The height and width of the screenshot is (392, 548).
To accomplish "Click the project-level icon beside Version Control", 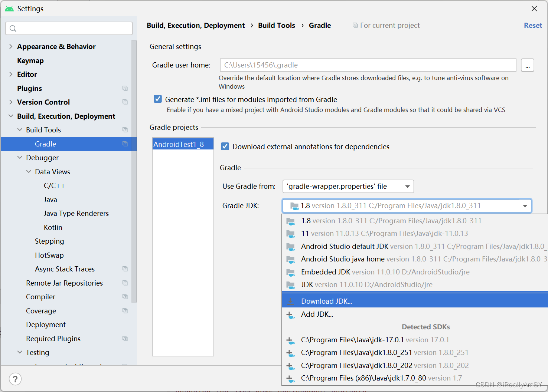I will pos(125,102).
